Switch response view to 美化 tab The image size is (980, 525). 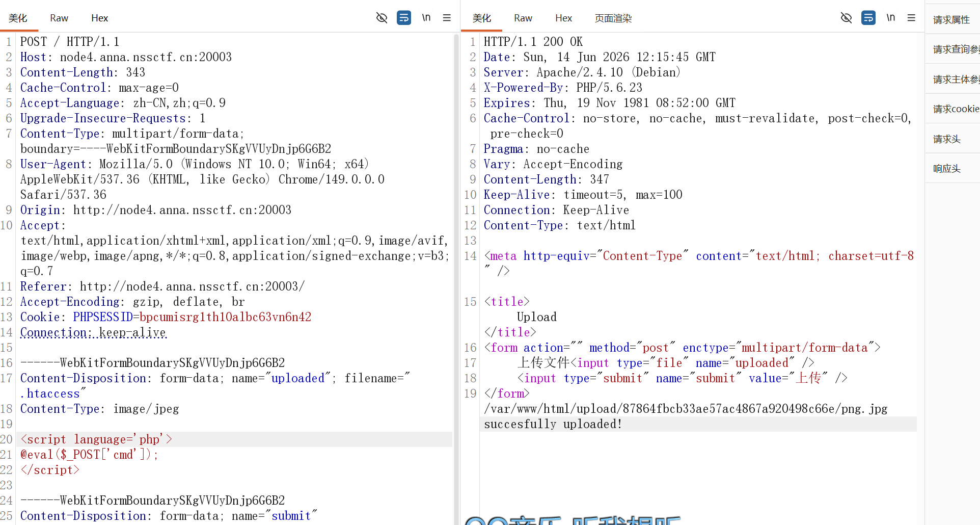[x=482, y=18]
